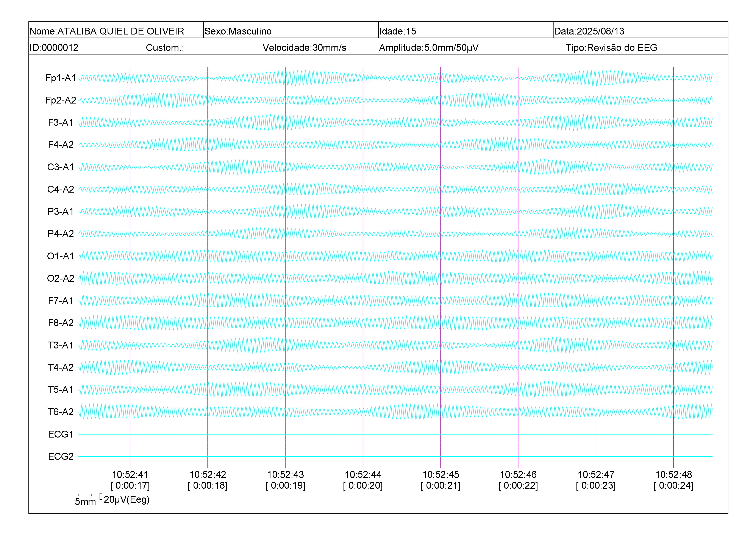Select the Fp2-A2 channel label
The width and height of the screenshot is (756, 535).
click(x=61, y=100)
